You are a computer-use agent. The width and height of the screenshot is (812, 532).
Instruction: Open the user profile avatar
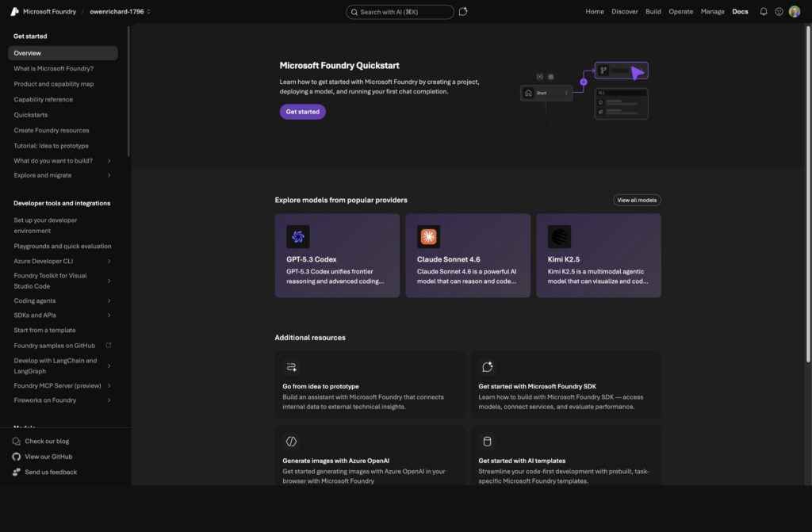tap(795, 11)
